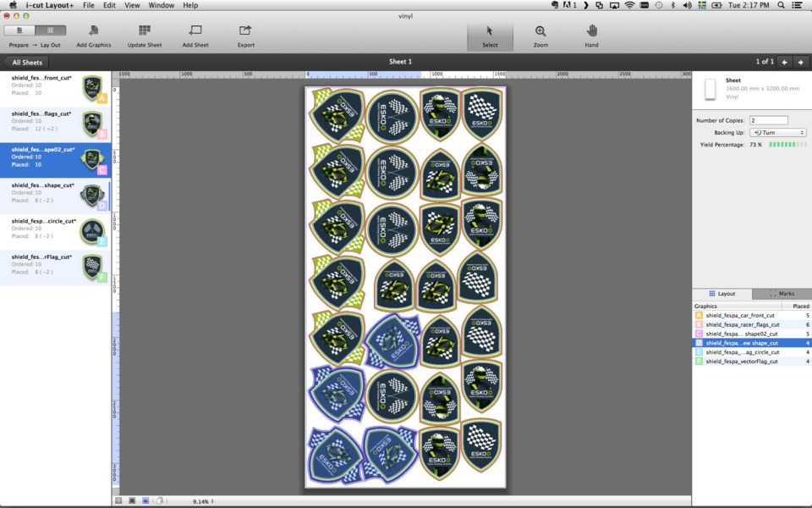Click the Tue 2:17 PM clock
Screen dimensions: 812x508
pyautogui.click(x=749, y=5)
